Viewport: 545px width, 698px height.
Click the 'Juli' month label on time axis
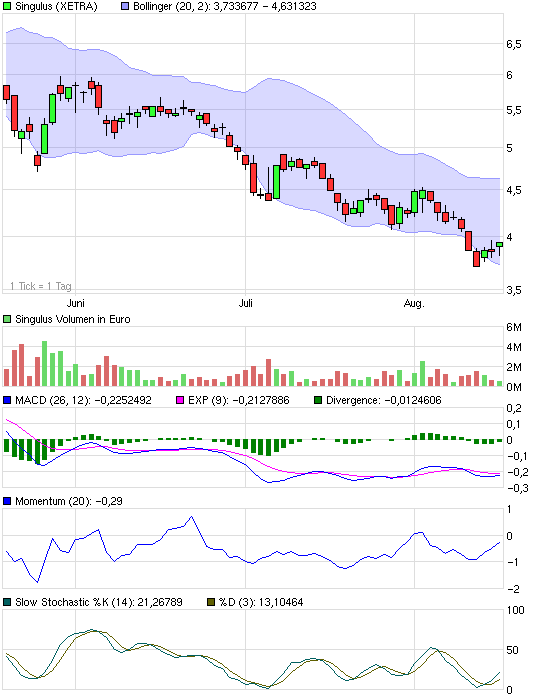pos(245,303)
